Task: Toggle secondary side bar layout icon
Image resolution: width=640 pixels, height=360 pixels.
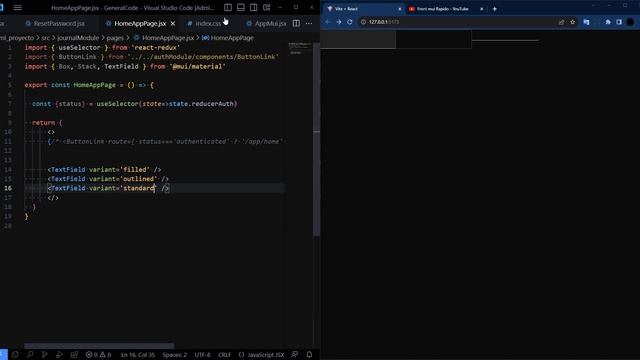Action: pyautogui.click(x=253, y=8)
